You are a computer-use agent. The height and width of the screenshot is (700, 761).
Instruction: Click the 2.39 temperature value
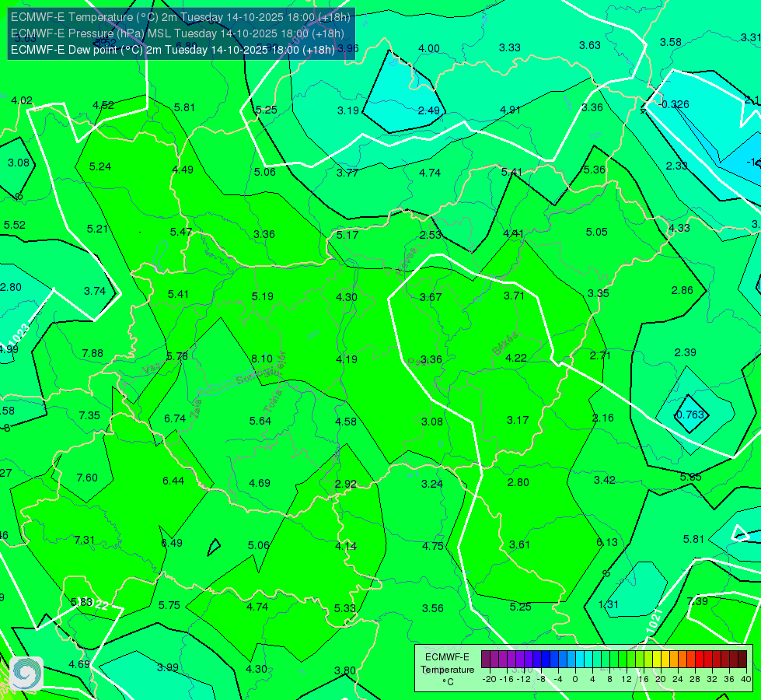pyautogui.click(x=686, y=352)
